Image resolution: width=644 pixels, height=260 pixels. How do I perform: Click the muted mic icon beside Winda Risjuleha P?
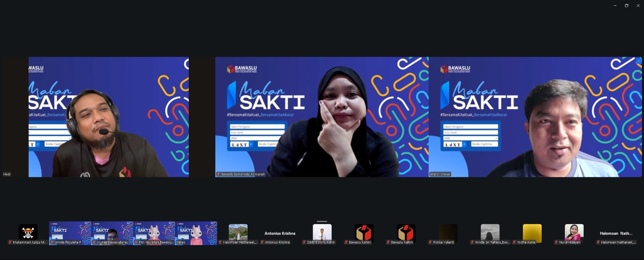(52, 242)
